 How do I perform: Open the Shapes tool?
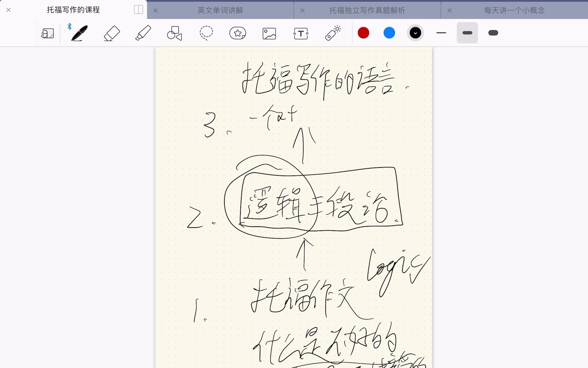point(175,33)
